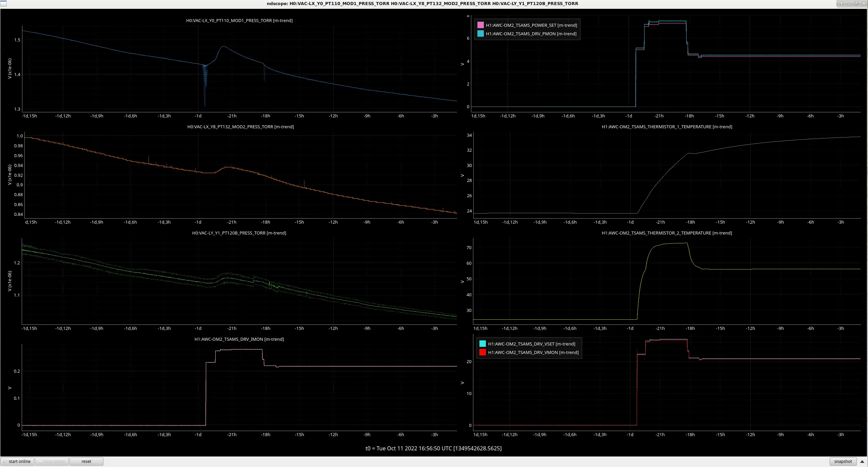Image resolution: width=868 pixels, height=467 pixels.
Task: Select legend label H1:AWC-OM2_TSAMS_DRV_VSET
Action: (532, 344)
